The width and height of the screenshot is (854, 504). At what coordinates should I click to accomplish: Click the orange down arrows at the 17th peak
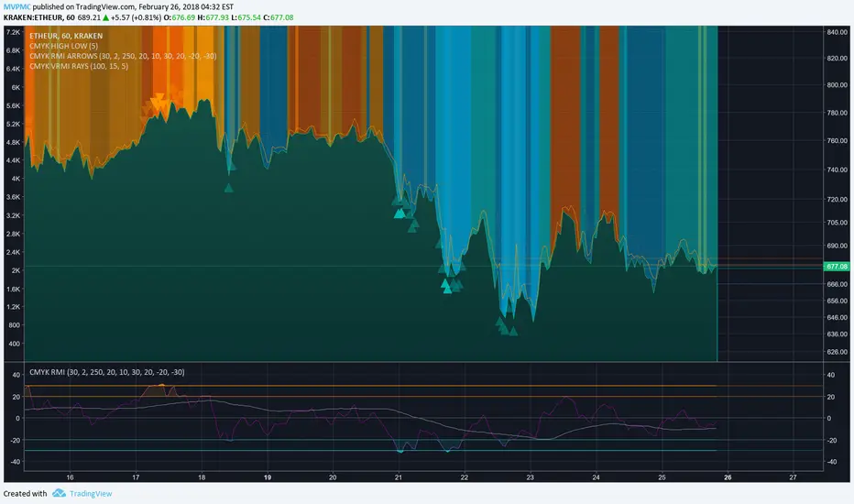[x=158, y=103]
